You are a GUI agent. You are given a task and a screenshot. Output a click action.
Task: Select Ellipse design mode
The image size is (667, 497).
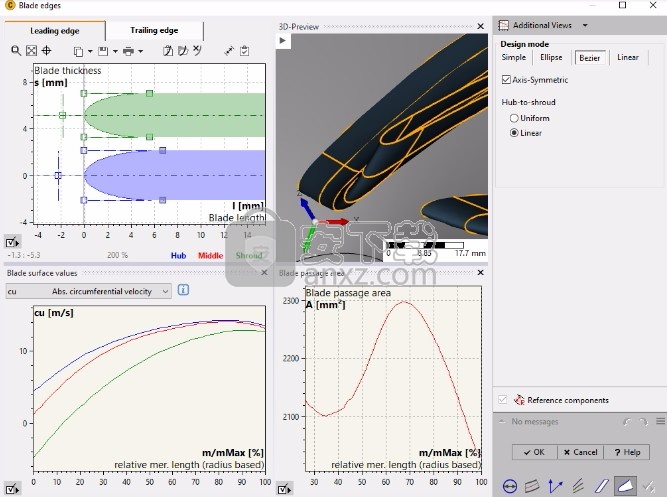point(551,57)
